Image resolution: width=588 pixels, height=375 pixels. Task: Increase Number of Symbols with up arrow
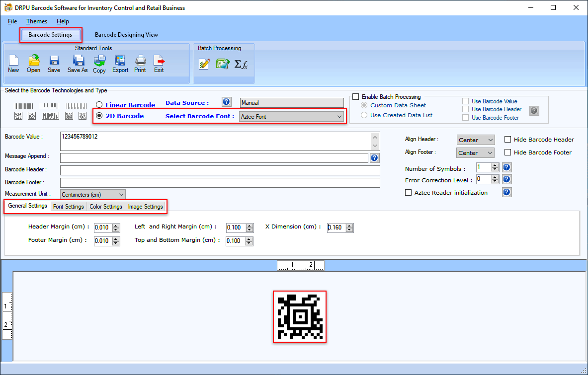[x=495, y=165]
